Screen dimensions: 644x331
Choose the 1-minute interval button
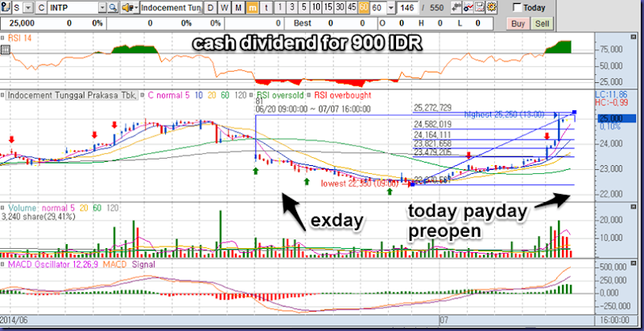(x=280, y=7)
